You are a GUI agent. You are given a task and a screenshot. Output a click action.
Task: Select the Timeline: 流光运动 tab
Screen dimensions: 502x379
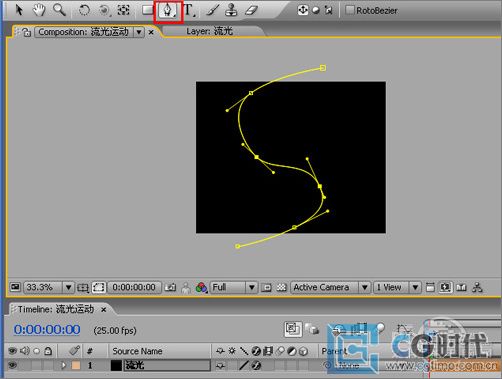click(x=56, y=309)
